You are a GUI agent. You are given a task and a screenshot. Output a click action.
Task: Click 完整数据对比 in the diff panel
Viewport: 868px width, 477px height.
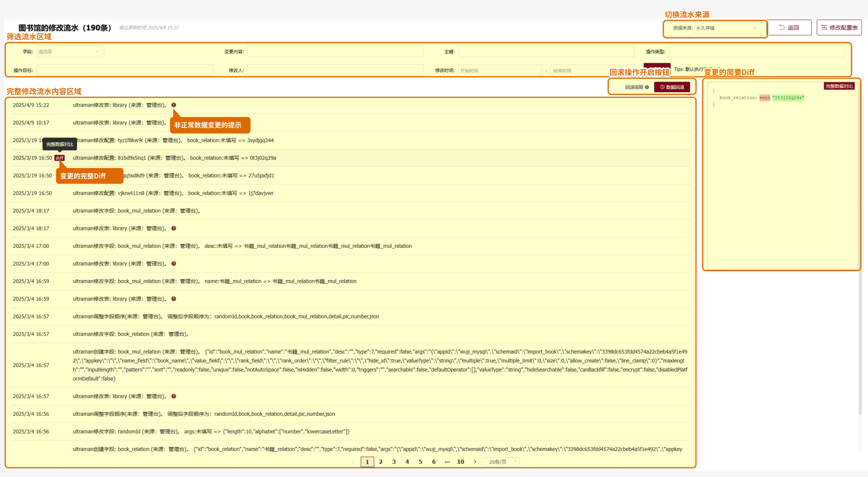pos(839,86)
